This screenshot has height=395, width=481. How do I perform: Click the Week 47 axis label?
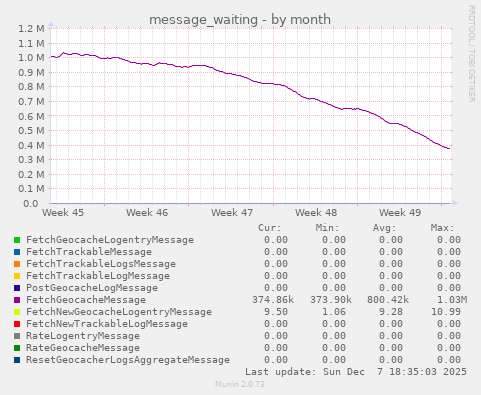232,213
